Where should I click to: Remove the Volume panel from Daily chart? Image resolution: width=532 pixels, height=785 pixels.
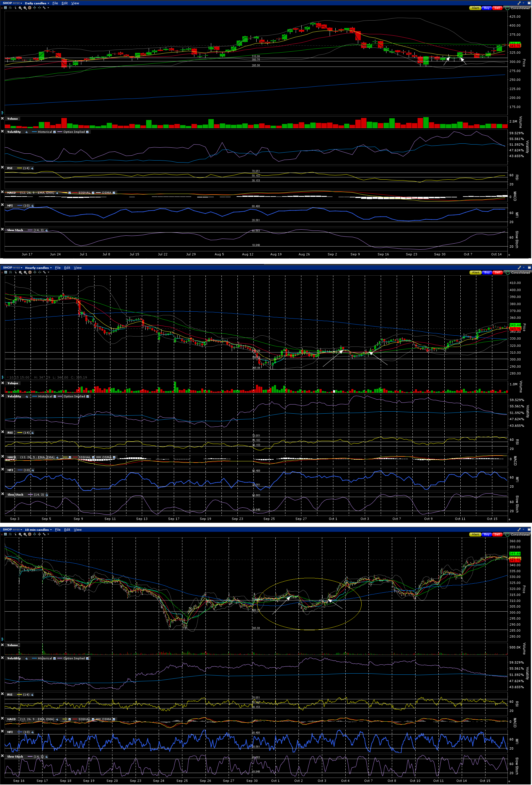pos(2,119)
